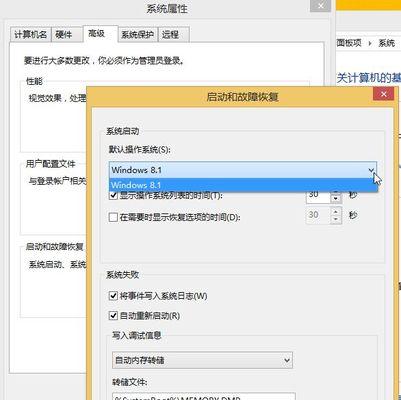Decrease the 显示操作系统列表 time with the down arrow
Image resolution: width=401 pixels, height=400 pixels.
[x=336, y=199]
